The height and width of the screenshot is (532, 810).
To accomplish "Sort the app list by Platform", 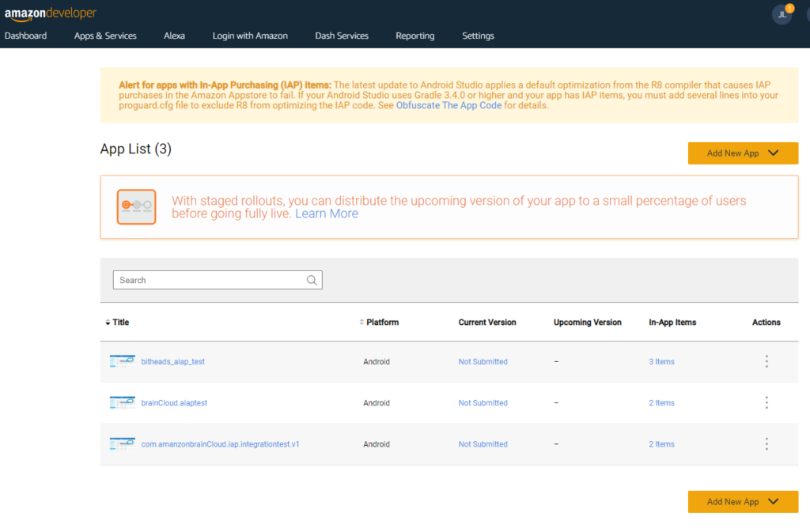I will pyautogui.click(x=379, y=323).
